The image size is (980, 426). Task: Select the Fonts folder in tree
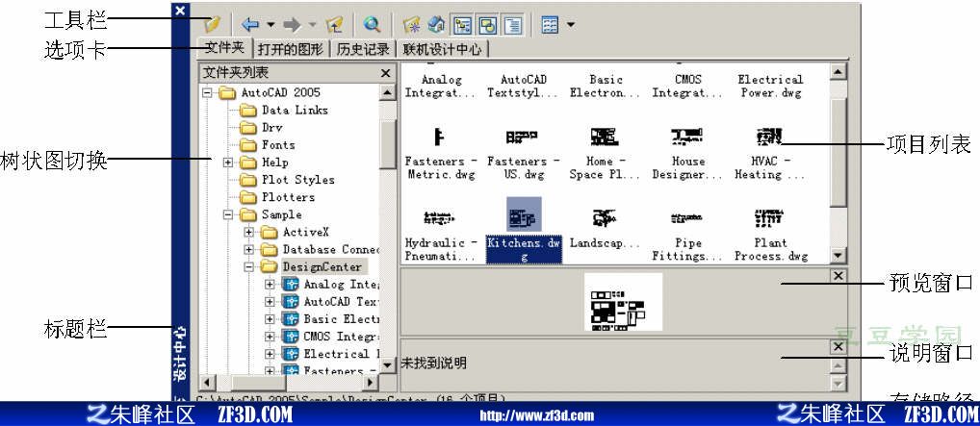pos(278,145)
